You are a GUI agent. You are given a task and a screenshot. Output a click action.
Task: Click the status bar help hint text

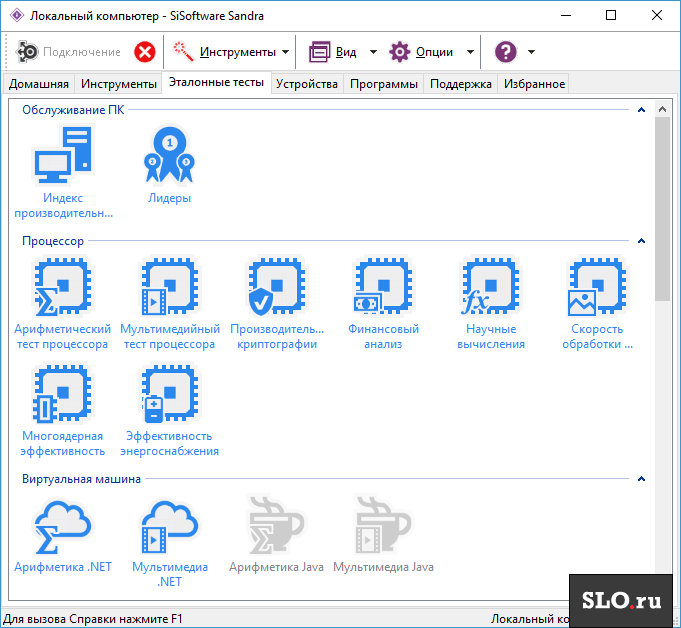tap(93, 618)
